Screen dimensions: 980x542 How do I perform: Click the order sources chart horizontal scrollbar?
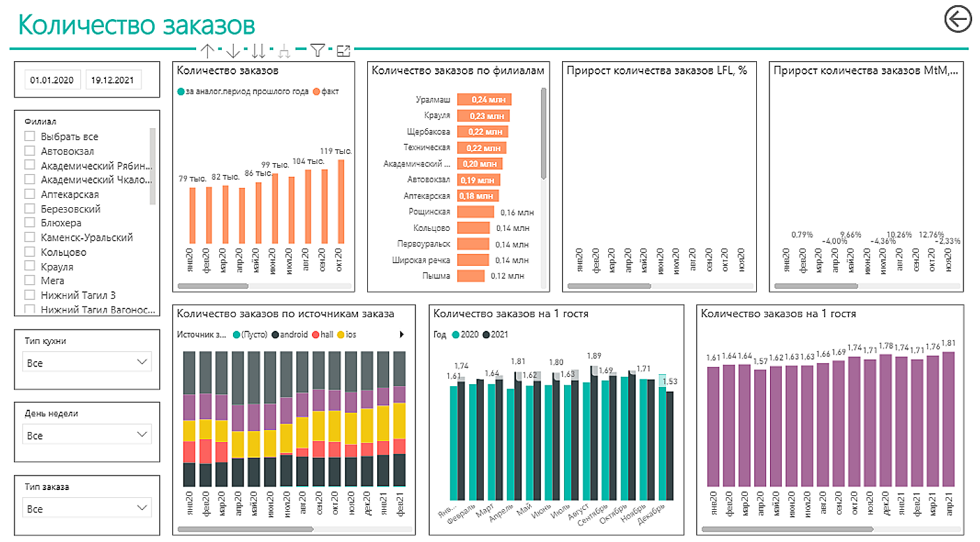pyautogui.click(x=245, y=529)
